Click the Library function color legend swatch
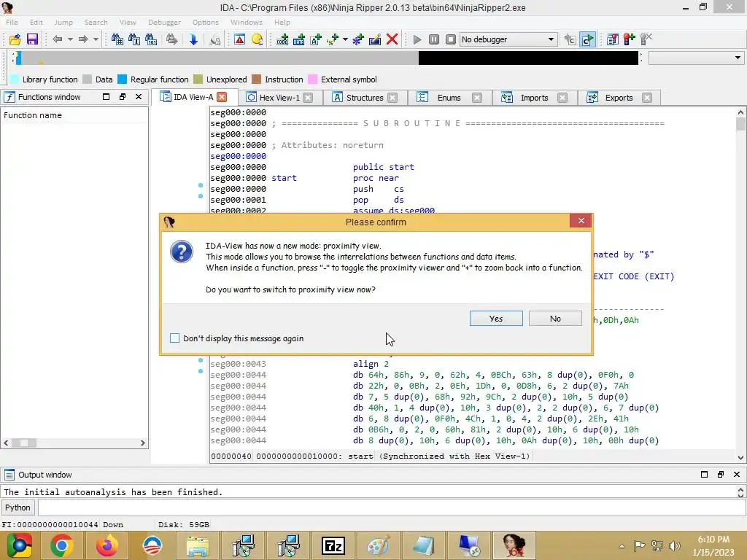Viewport: 747px width, 560px height. 15,79
